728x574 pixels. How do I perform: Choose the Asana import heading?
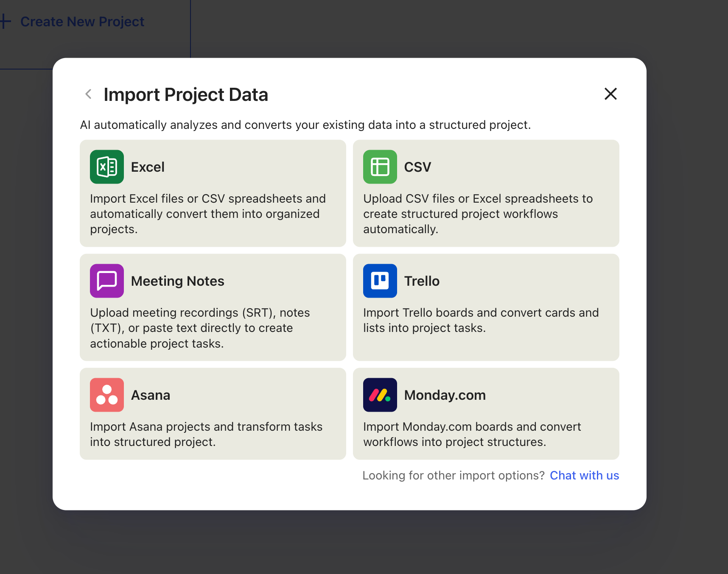(151, 395)
